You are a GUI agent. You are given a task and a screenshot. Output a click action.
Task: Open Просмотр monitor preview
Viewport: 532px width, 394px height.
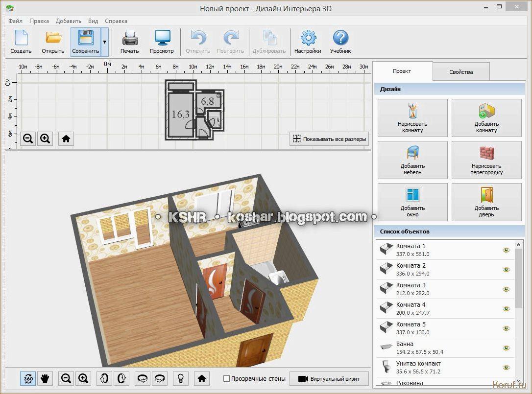click(x=162, y=42)
